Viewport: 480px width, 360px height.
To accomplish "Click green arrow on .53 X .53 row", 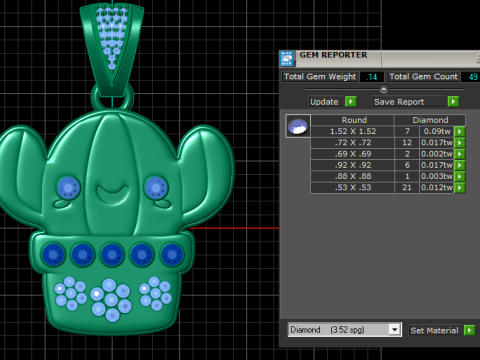I will [460, 187].
